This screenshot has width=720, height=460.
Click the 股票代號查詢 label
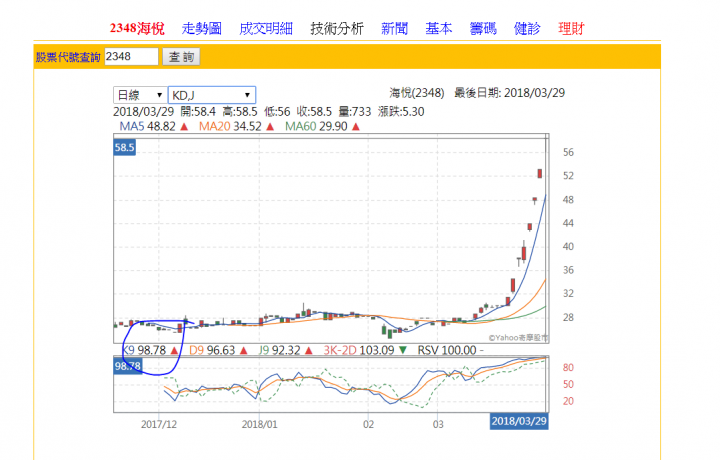pyautogui.click(x=68, y=57)
